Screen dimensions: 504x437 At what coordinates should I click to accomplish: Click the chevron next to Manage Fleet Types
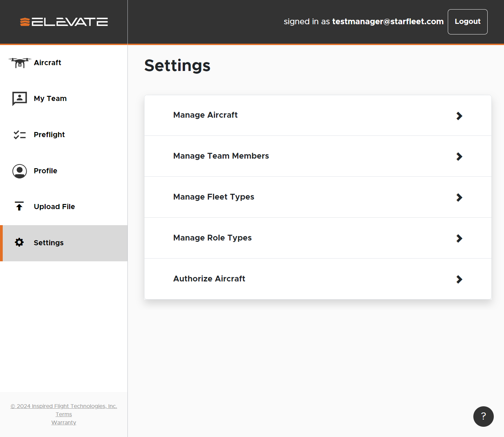coord(459,198)
